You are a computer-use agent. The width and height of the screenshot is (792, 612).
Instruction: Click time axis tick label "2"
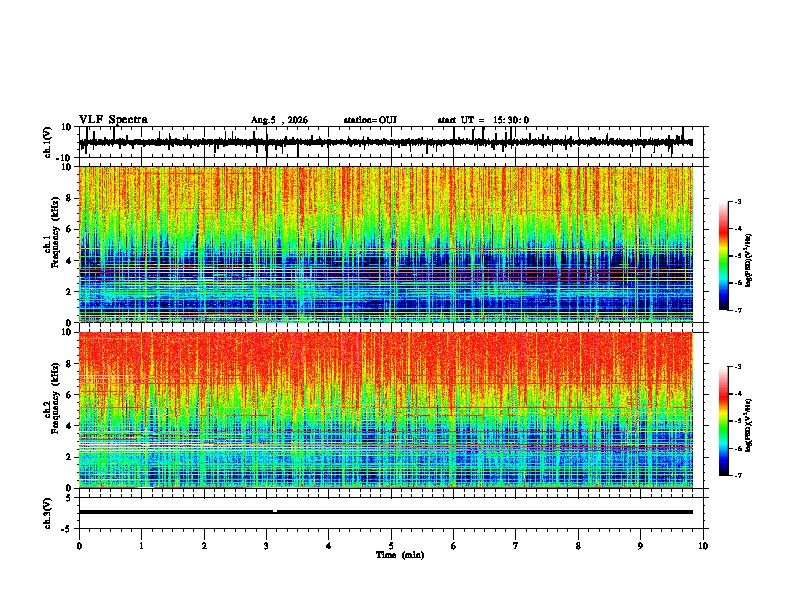pyautogui.click(x=204, y=546)
